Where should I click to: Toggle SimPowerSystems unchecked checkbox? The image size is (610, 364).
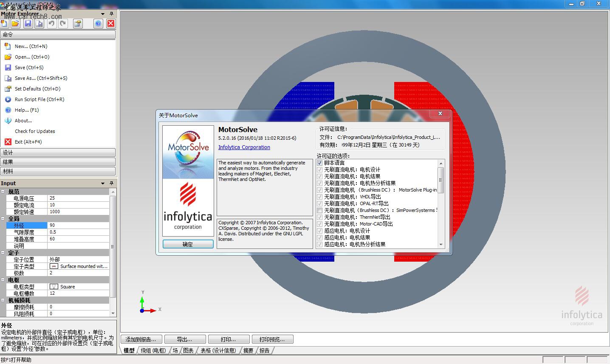[x=320, y=210]
